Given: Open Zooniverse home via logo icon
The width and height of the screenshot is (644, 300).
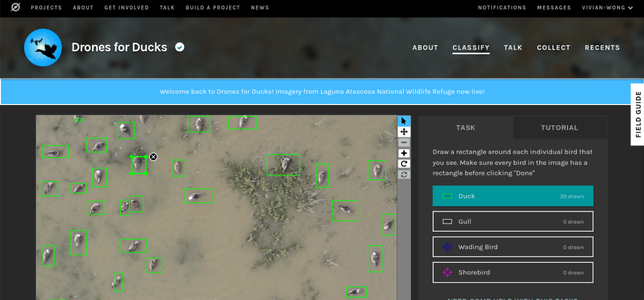Looking at the screenshot, I should point(16,8).
